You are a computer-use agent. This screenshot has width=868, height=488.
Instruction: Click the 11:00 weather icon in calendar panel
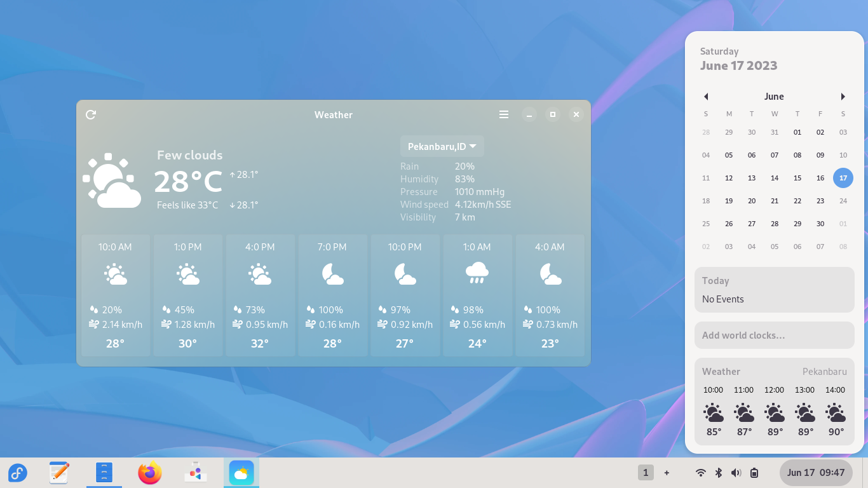(744, 413)
